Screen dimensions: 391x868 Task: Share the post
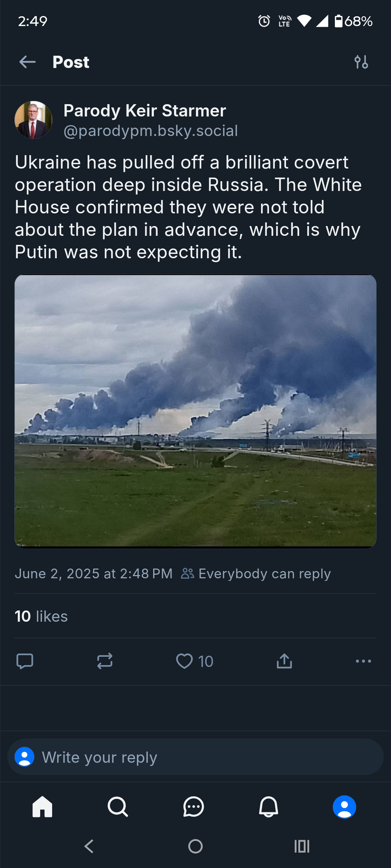point(284,661)
